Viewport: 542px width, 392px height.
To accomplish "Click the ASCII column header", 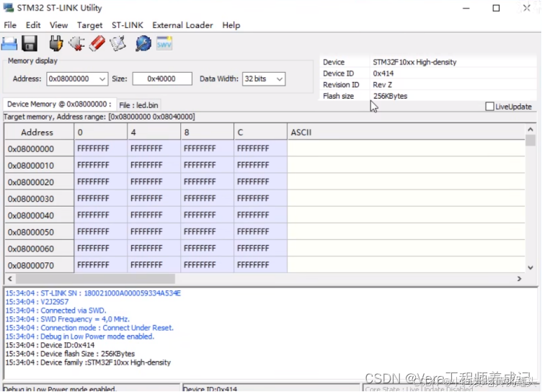I will (406, 132).
